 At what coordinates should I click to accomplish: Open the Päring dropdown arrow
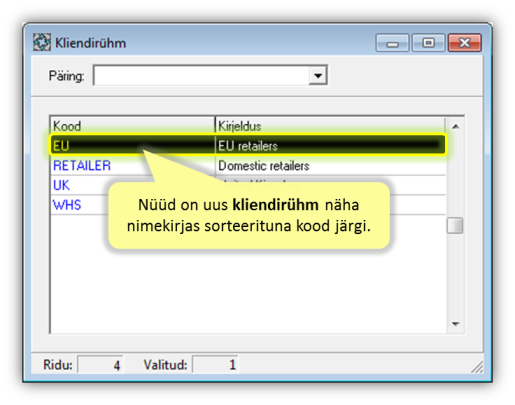coord(318,75)
